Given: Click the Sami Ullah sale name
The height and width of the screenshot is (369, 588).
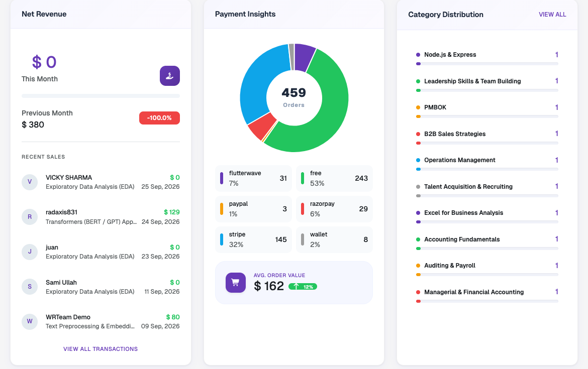Looking at the screenshot, I should pos(61,283).
